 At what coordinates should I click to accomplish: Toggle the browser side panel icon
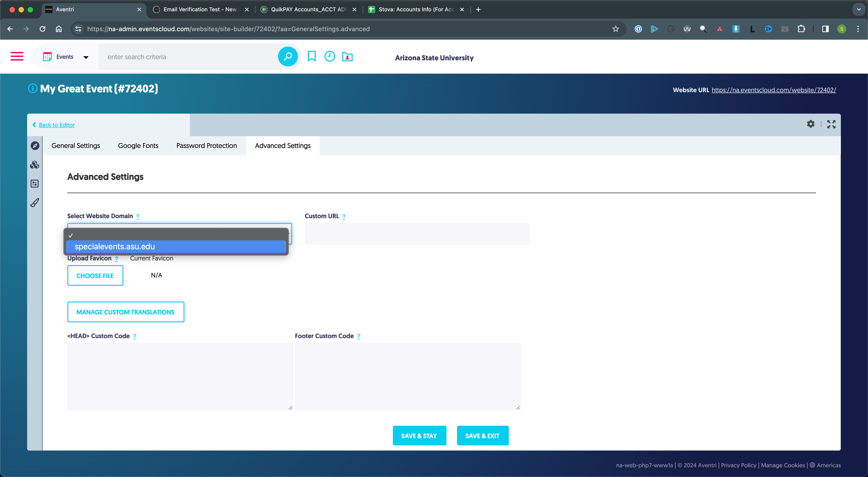[x=825, y=29]
